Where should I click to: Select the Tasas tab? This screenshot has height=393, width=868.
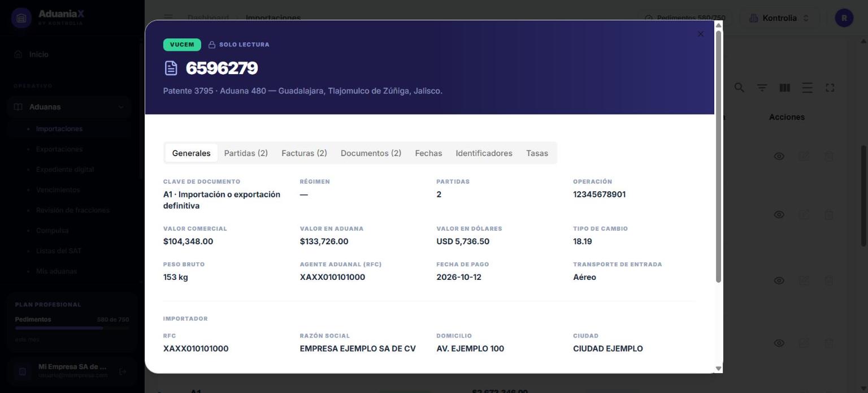(x=537, y=153)
